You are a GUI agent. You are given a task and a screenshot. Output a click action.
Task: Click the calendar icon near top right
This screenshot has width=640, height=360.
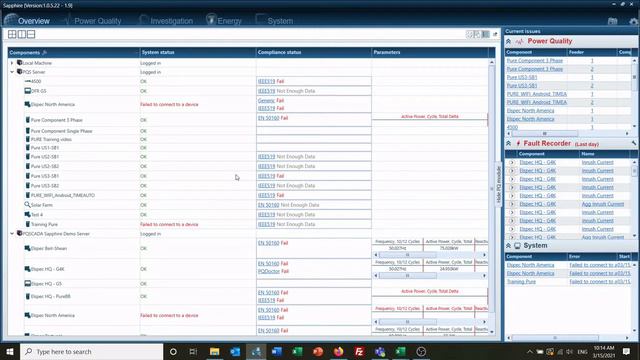tap(612, 21)
